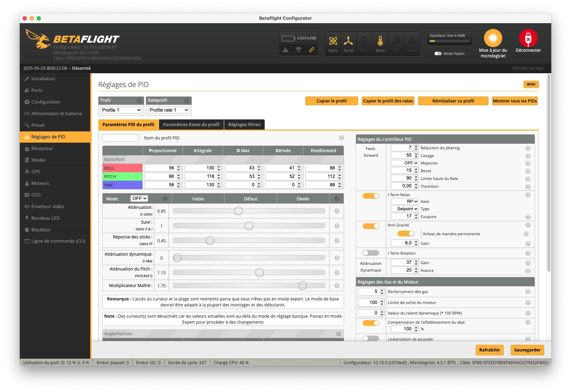The height and width of the screenshot is (392, 571).
Task: Open the slider Mode OFF dropdown
Action: [x=139, y=199]
